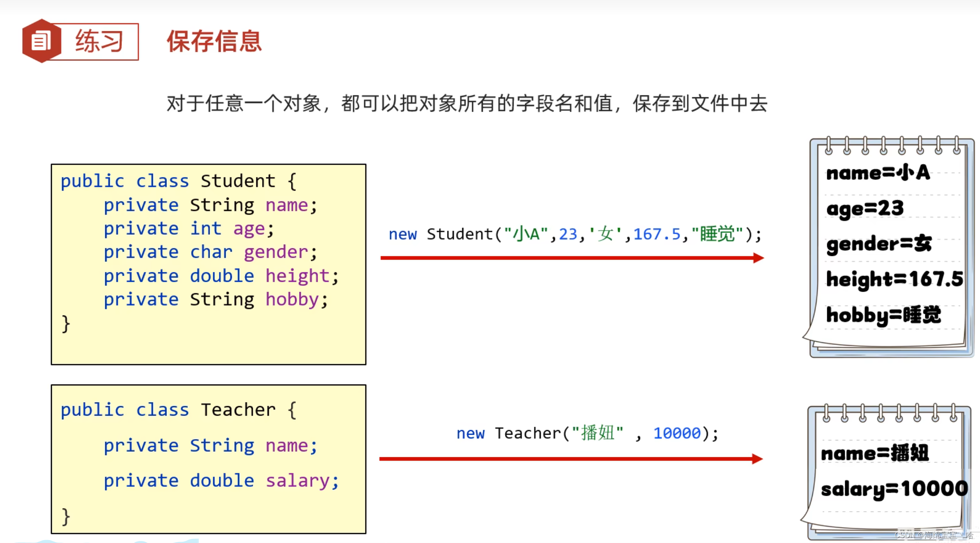Viewport: 980px width, 543px height.
Task: Click the "new Teacher(...)" constructor call
Action: tap(588, 433)
